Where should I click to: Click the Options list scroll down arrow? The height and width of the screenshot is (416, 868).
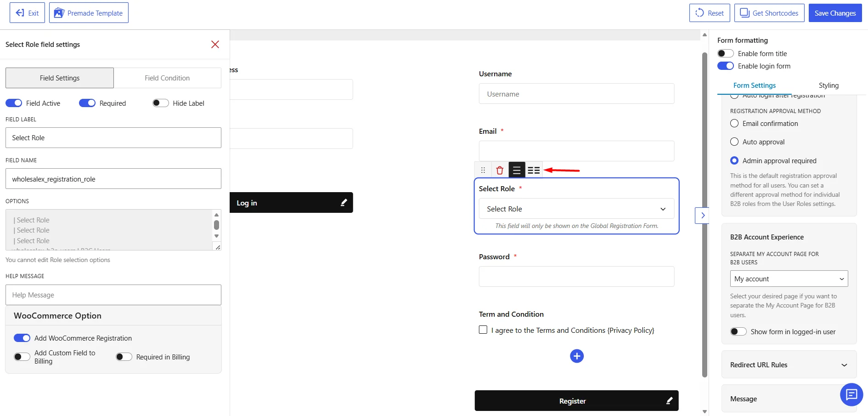tap(217, 236)
